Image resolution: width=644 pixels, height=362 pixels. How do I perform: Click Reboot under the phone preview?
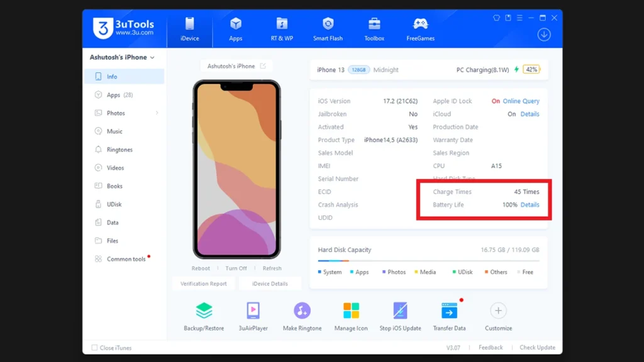[x=201, y=268]
